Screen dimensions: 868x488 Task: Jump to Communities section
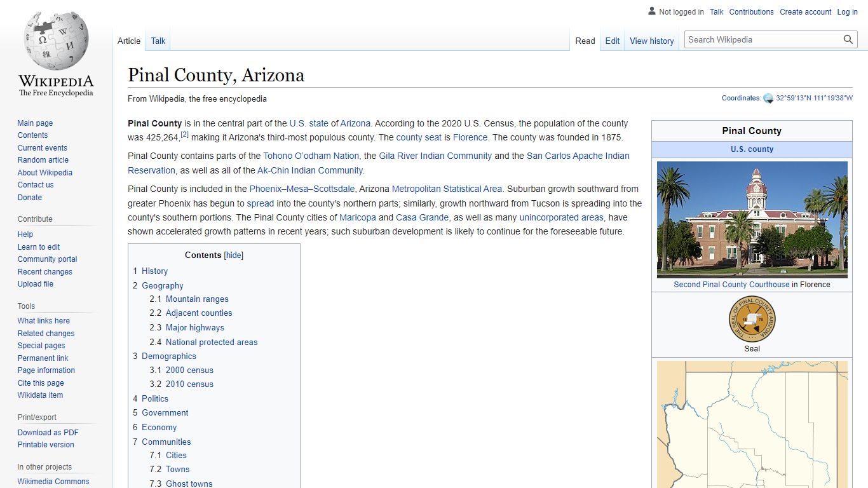[x=166, y=442]
